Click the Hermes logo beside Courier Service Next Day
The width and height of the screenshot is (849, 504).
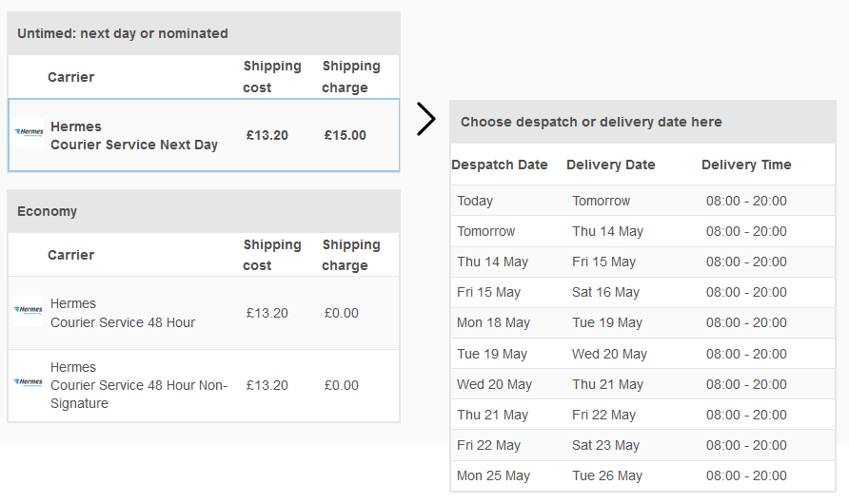click(x=29, y=132)
